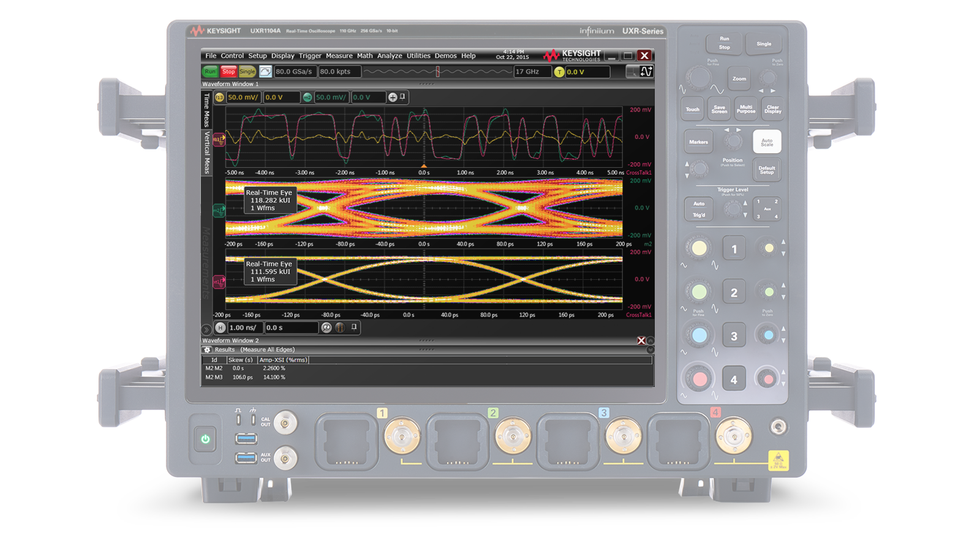Click the horizontal H timebase icon

[x=220, y=328]
